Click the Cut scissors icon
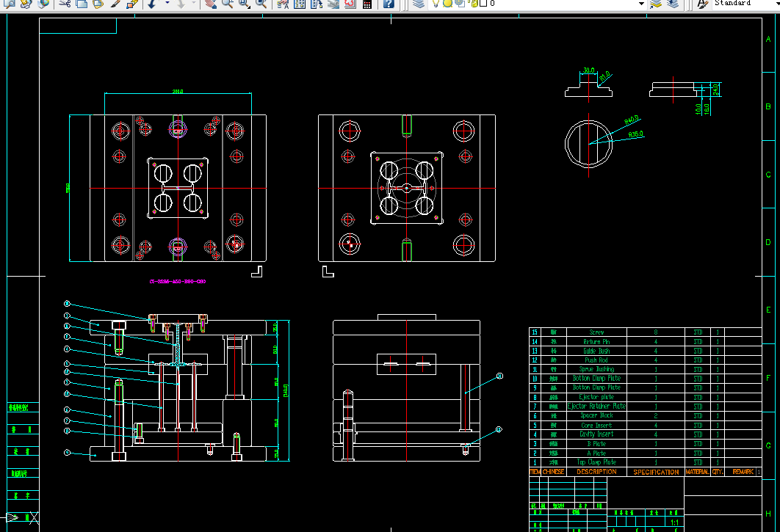780x532 pixels. tap(64, 4)
